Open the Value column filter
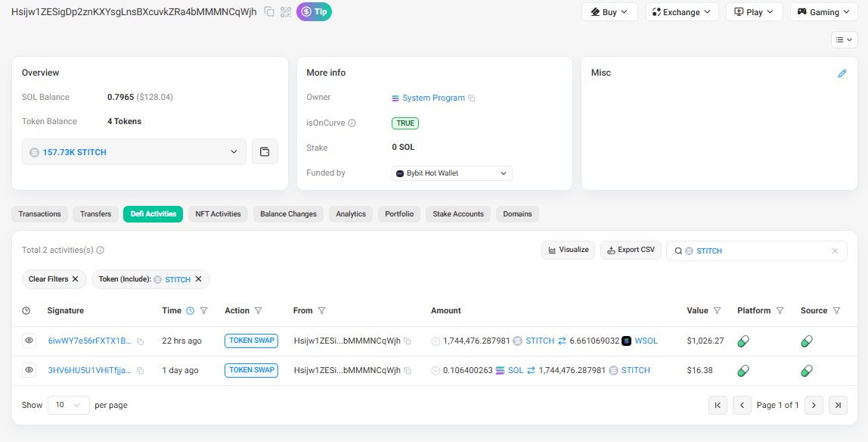The image size is (868, 442). [x=717, y=311]
